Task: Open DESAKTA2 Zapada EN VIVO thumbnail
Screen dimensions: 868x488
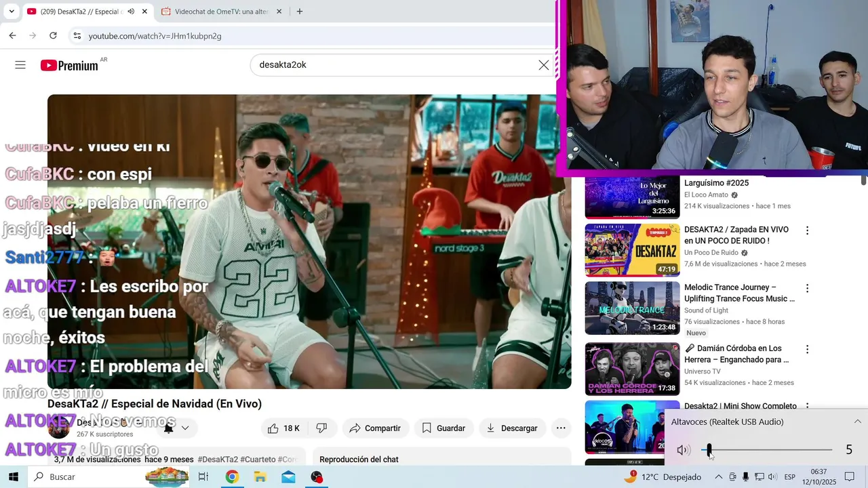Action: tap(632, 250)
